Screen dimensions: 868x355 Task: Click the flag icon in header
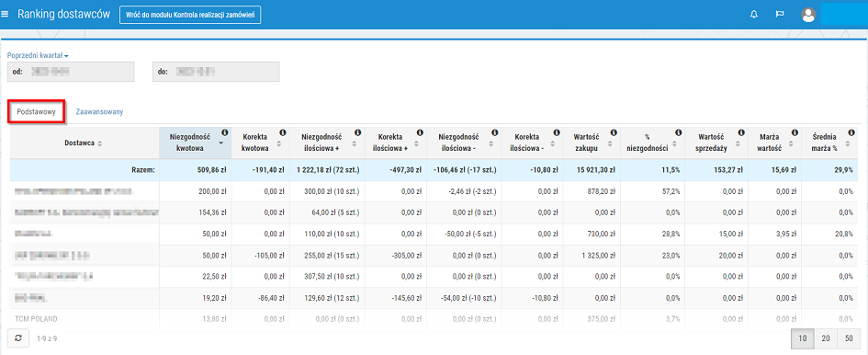pos(780,15)
